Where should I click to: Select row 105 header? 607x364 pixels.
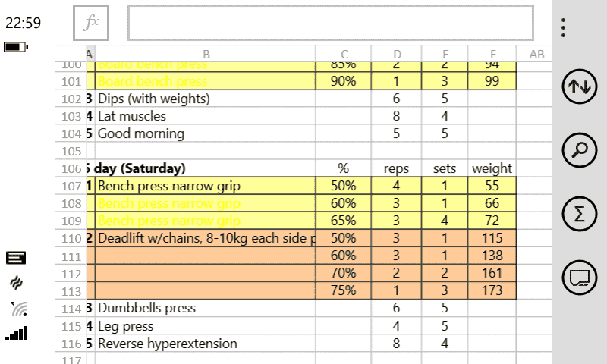[x=71, y=151]
